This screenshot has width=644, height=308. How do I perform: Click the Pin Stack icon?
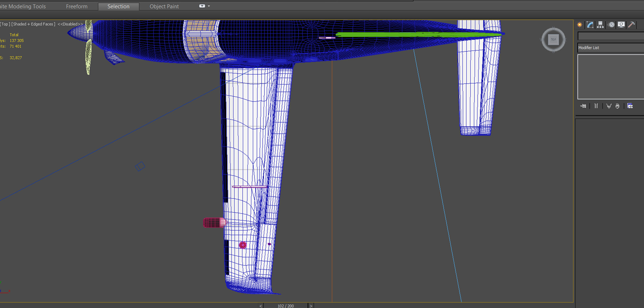click(x=583, y=106)
